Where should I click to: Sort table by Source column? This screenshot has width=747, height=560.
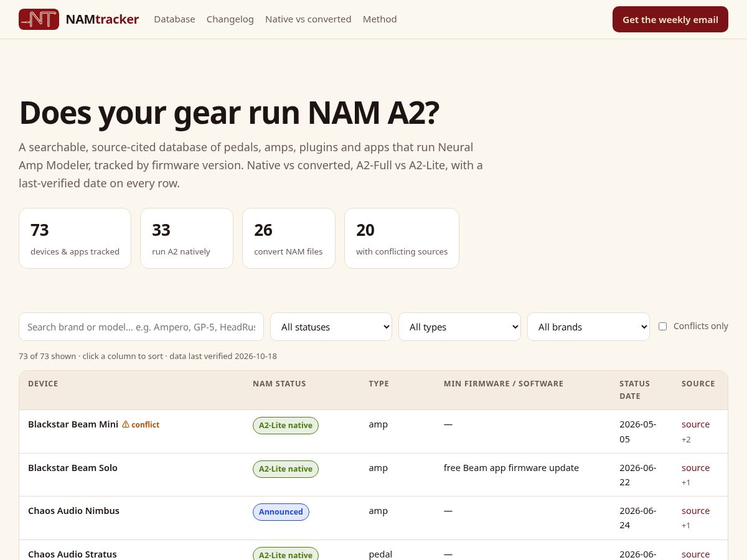tap(698, 384)
